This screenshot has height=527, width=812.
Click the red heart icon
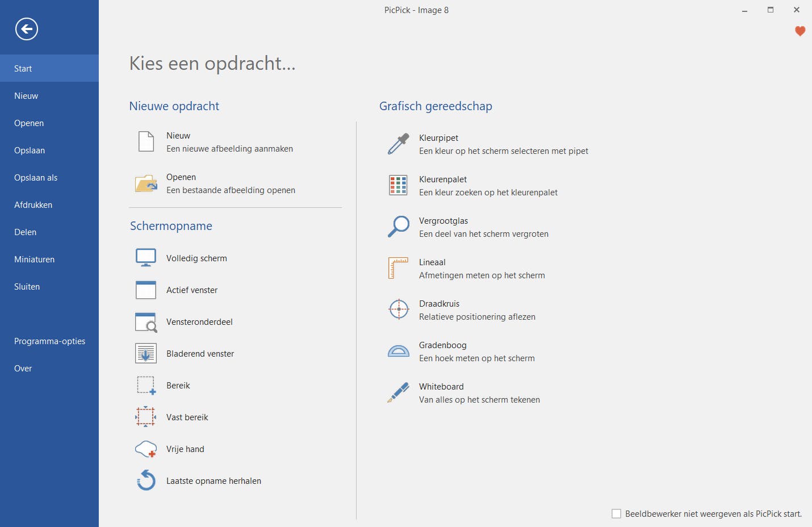tap(800, 31)
